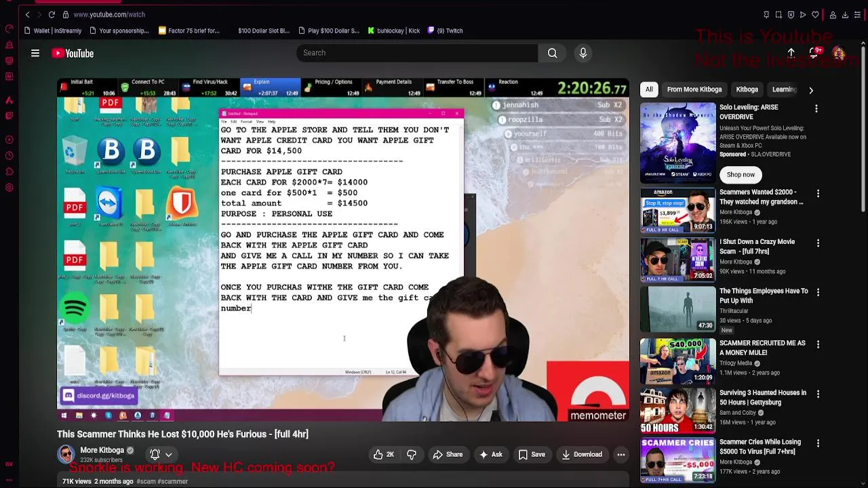Image resolution: width=868 pixels, height=488 pixels.
Task: Click the #scam hashtag
Action: tap(146, 481)
